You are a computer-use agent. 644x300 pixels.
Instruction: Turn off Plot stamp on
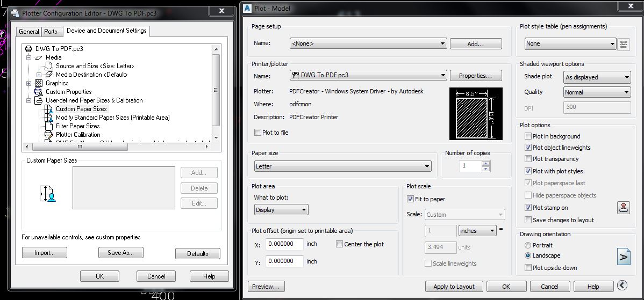(528, 207)
